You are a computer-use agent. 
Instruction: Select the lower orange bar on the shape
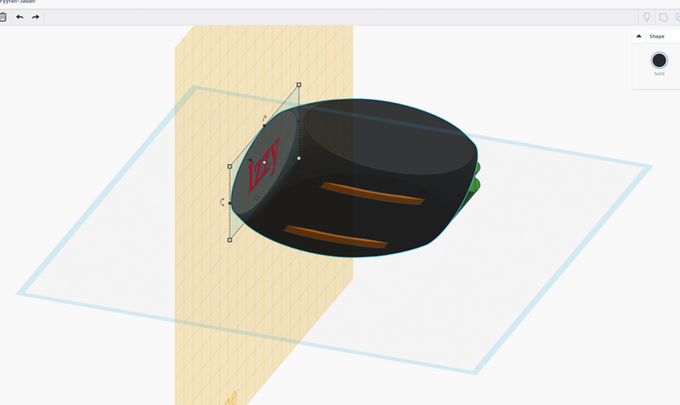335,237
